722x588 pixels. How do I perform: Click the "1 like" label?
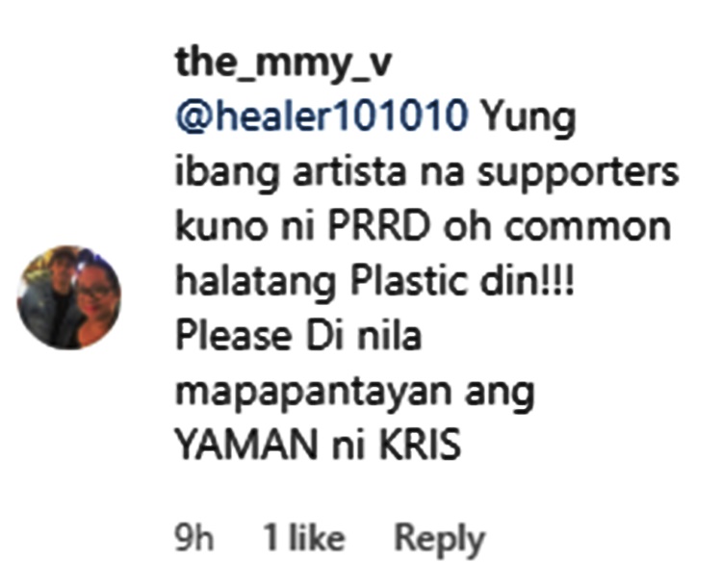(x=303, y=537)
